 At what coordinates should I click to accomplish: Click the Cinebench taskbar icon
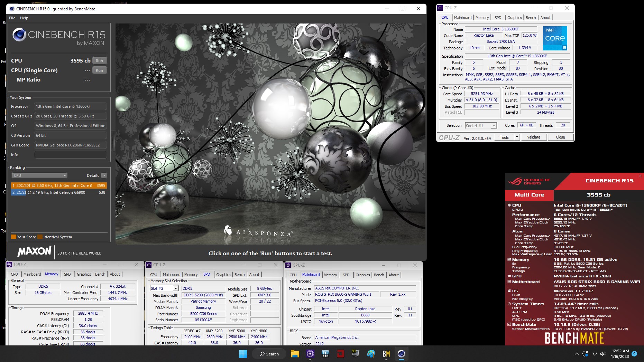pyautogui.click(x=401, y=354)
